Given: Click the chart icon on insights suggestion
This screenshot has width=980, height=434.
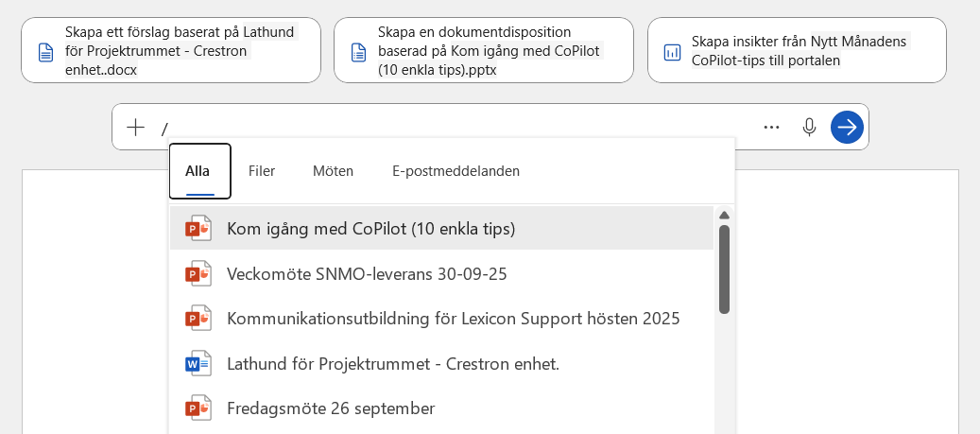Looking at the screenshot, I should click(x=672, y=52).
